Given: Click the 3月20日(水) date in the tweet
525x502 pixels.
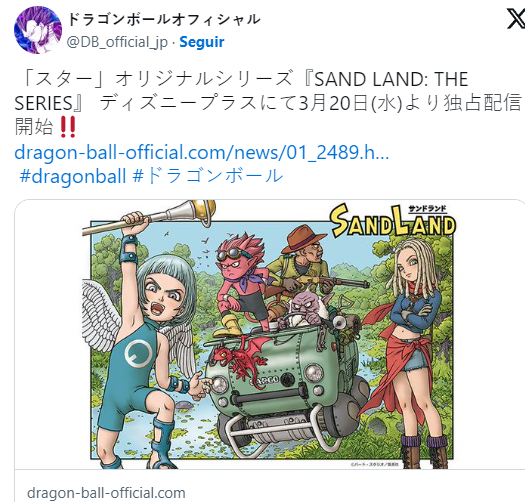Looking at the screenshot, I should click(350, 103).
